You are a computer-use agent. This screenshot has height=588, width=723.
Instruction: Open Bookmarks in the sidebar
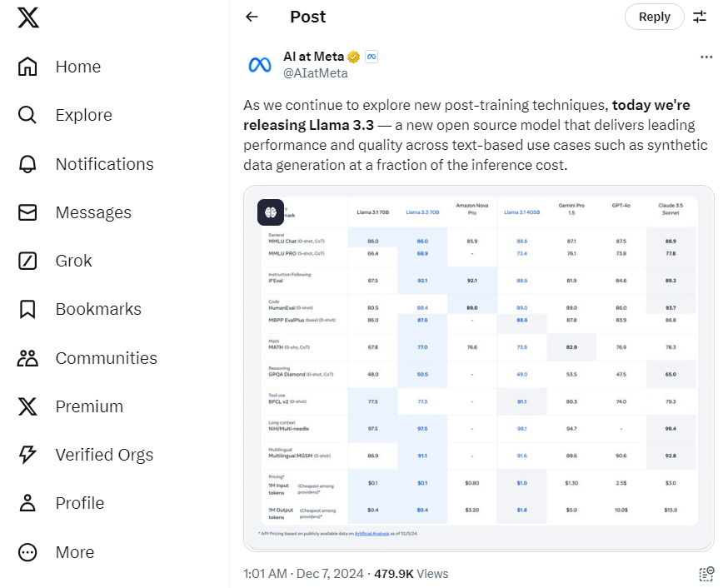click(79, 309)
